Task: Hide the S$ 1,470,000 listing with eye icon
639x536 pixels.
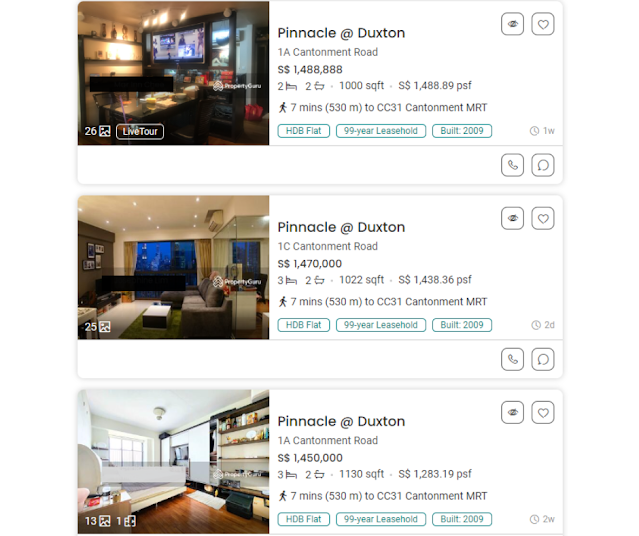Action: coord(512,218)
